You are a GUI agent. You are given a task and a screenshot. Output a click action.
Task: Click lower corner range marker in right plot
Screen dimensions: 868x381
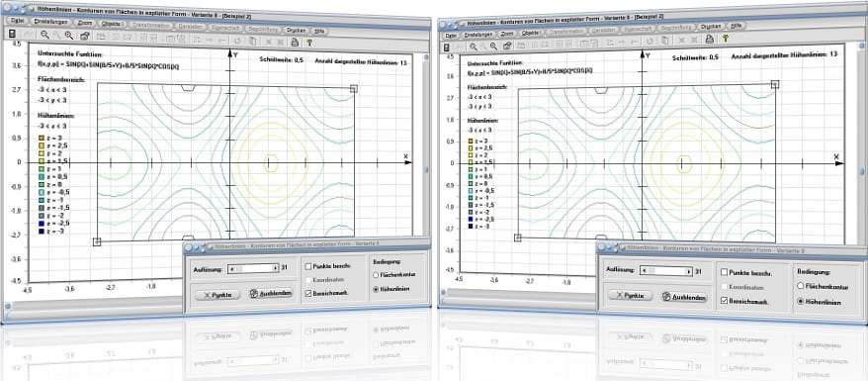pyautogui.click(x=518, y=238)
